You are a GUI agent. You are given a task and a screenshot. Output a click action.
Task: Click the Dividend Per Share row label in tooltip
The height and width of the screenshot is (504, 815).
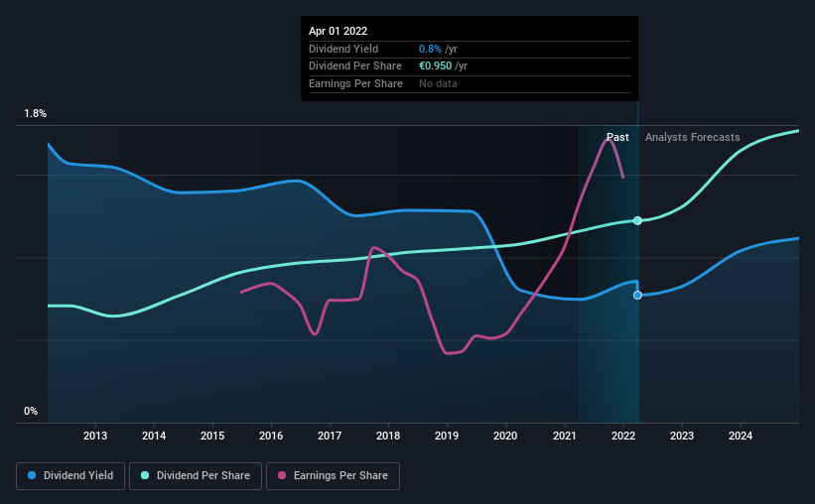pyautogui.click(x=355, y=66)
